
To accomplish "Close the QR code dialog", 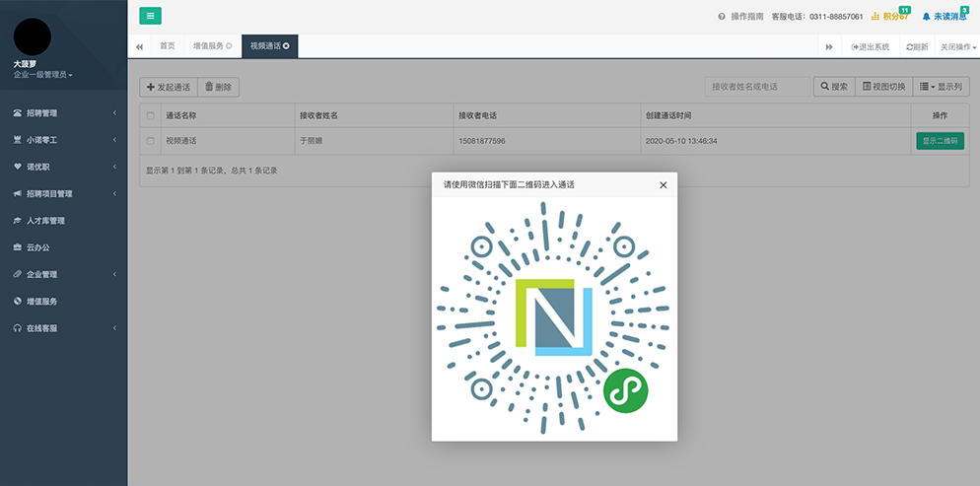I will coord(663,184).
